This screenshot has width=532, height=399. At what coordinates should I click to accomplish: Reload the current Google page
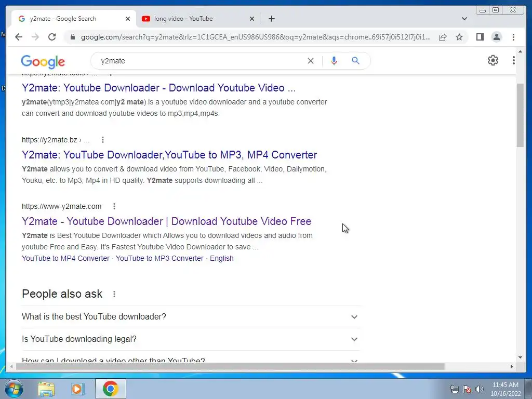pos(52,37)
